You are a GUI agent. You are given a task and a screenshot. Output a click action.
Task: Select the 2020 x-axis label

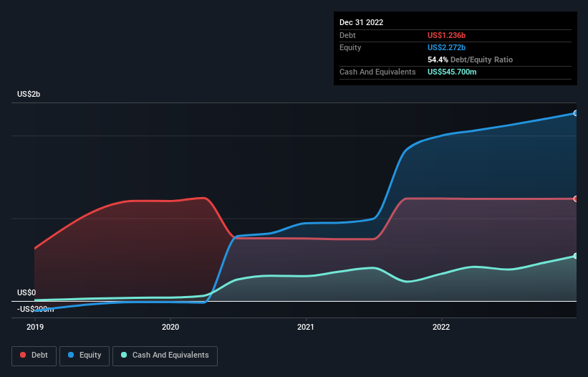pyautogui.click(x=170, y=327)
